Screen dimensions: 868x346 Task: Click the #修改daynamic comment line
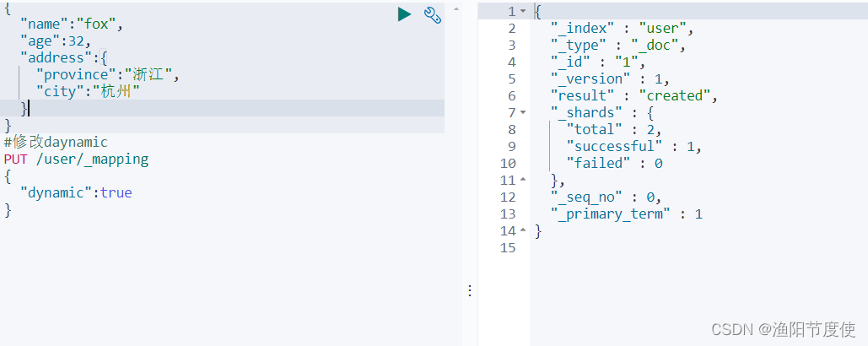pos(56,143)
